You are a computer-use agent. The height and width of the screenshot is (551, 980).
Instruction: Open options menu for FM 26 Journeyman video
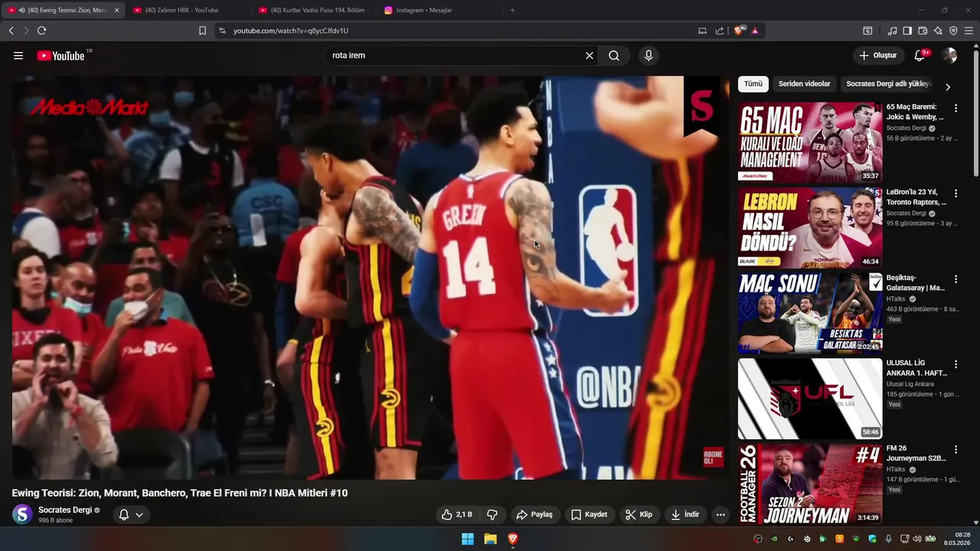tap(955, 450)
